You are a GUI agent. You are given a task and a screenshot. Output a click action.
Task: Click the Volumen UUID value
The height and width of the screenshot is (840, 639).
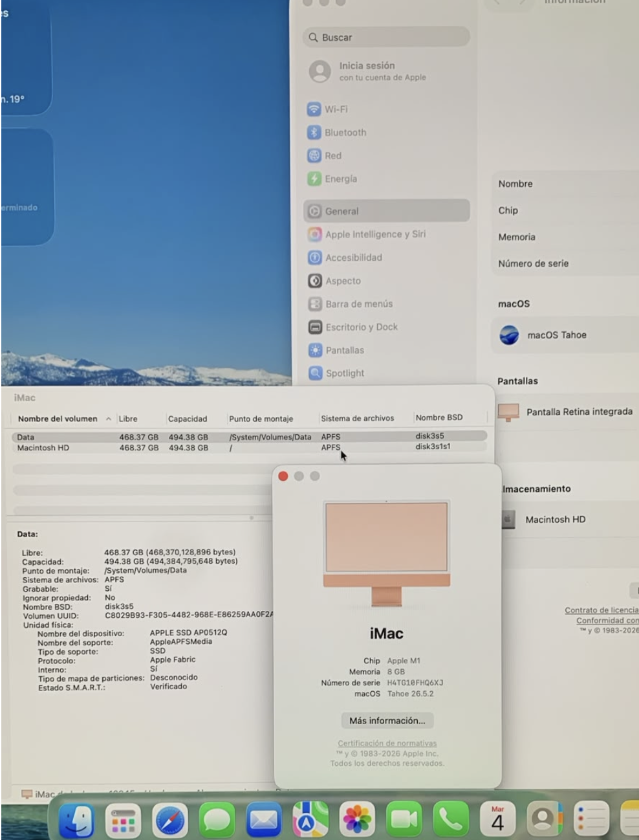[x=189, y=615]
